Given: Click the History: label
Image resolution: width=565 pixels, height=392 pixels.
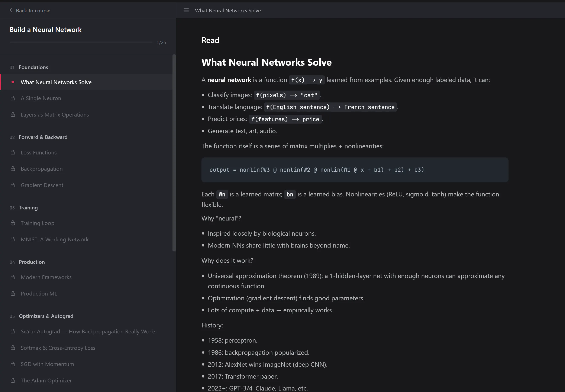Looking at the screenshot, I should point(212,326).
